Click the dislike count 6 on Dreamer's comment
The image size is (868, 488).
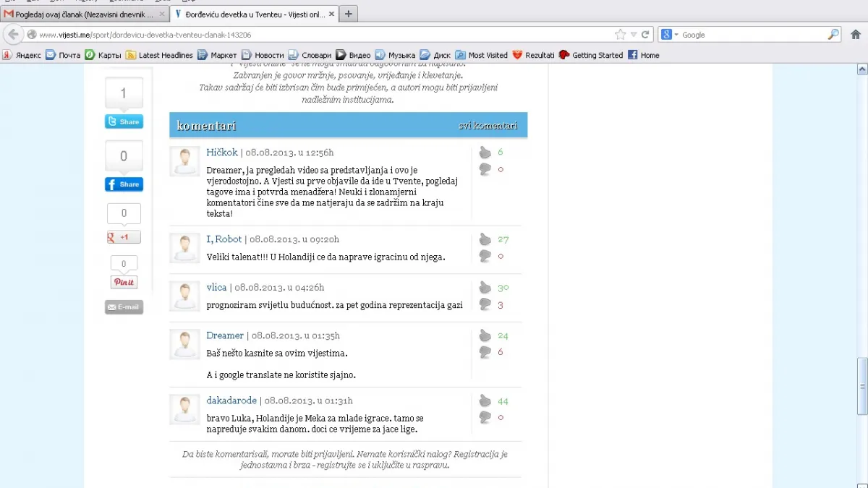tap(501, 352)
